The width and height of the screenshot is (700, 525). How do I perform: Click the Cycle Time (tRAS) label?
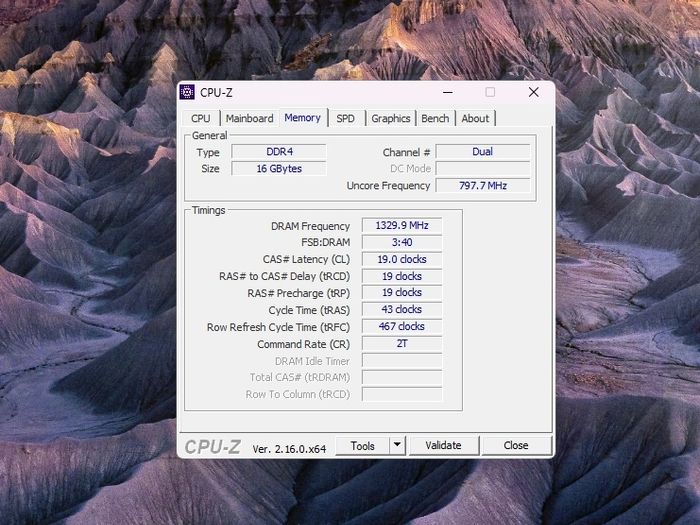click(309, 310)
